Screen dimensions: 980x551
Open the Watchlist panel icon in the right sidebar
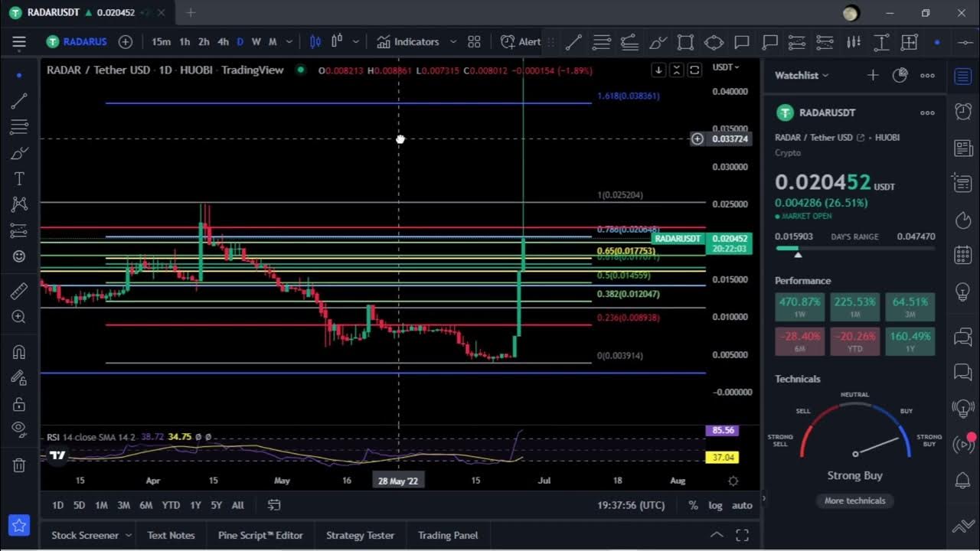click(x=963, y=76)
